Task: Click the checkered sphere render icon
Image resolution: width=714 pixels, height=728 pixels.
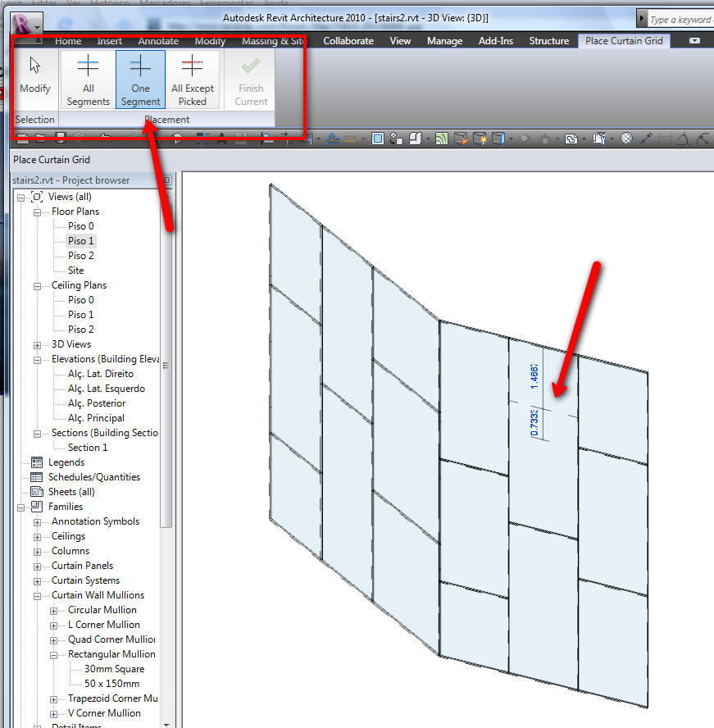Action: tap(627, 139)
